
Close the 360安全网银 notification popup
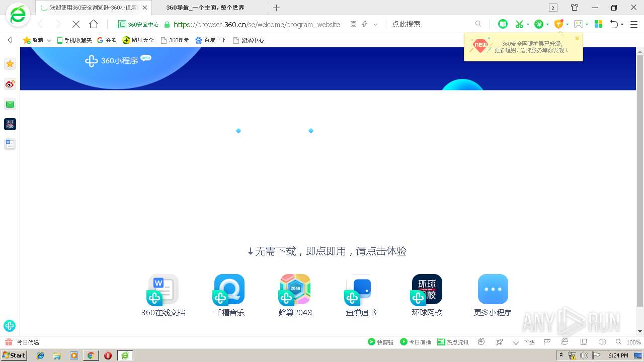(x=577, y=38)
